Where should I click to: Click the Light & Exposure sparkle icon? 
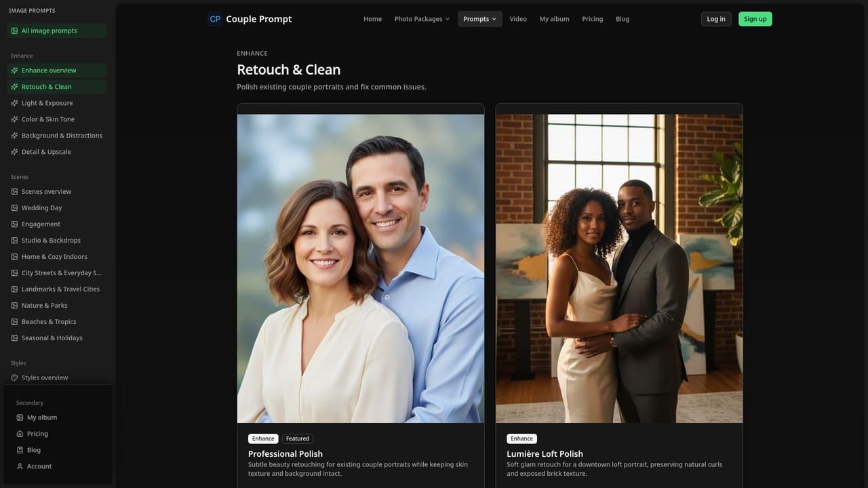coord(14,103)
